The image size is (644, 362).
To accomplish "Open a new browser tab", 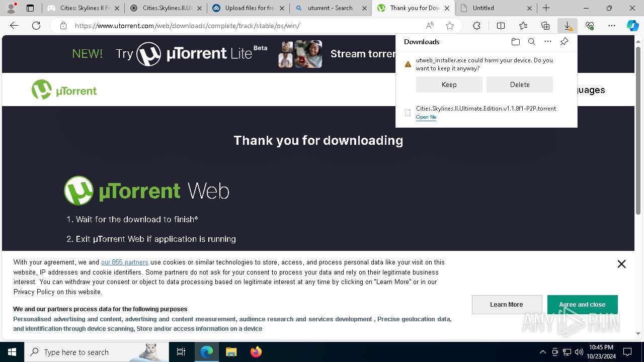I will tap(546, 8).
